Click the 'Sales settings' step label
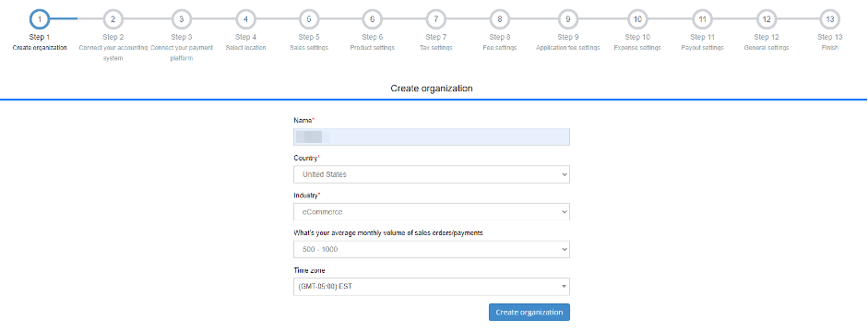The width and height of the screenshot is (868, 332). (309, 48)
